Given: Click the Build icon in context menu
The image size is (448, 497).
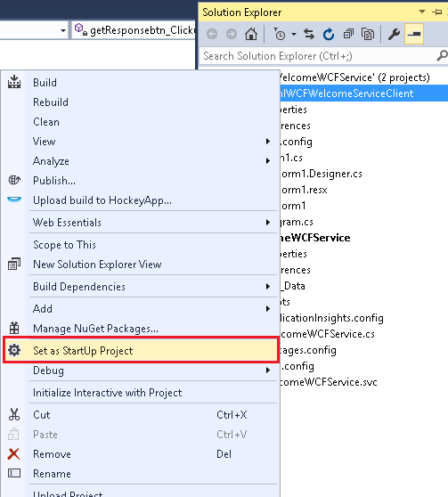Looking at the screenshot, I should tap(14, 82).
